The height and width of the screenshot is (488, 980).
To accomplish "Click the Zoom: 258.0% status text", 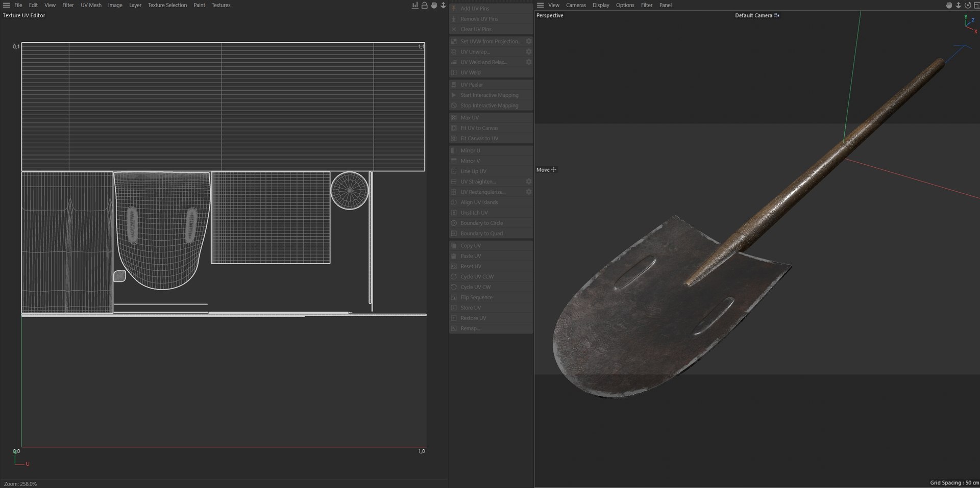I will point(20,484).
